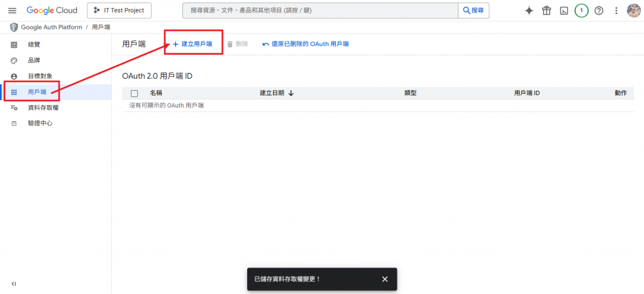This screenshot has height=294, width=644.
Task: Click the Google Cloud logo
Action: [x=52, y=11]
